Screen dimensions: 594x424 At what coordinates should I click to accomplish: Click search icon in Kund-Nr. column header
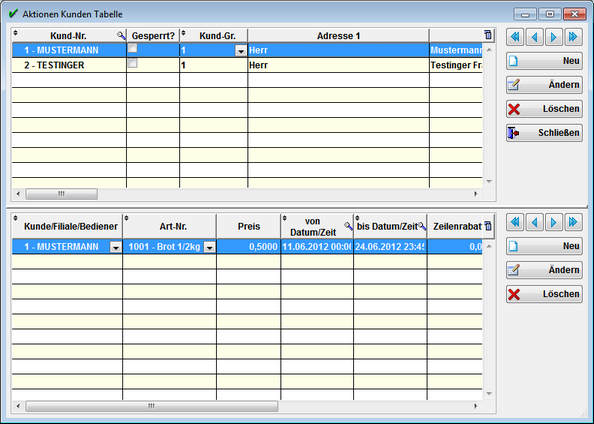tap(121, 36)
